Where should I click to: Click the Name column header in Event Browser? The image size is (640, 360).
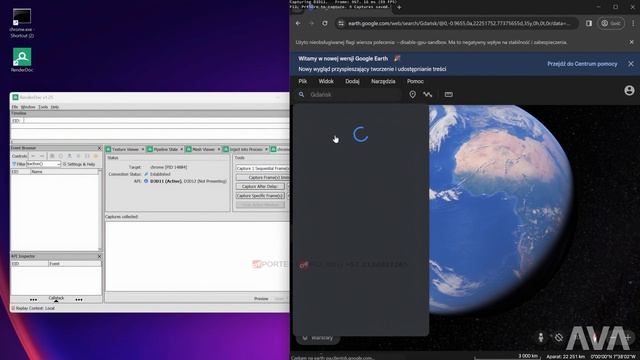[64, 172]
